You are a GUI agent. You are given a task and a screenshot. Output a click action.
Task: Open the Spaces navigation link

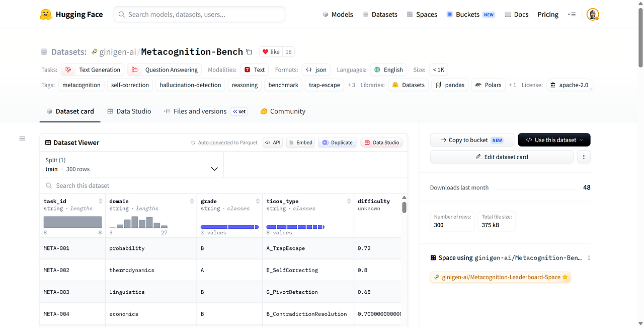[422, 15]
